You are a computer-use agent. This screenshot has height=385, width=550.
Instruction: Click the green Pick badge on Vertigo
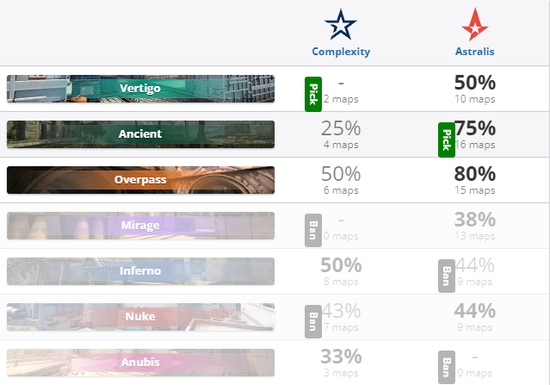[x=313, y=94]
